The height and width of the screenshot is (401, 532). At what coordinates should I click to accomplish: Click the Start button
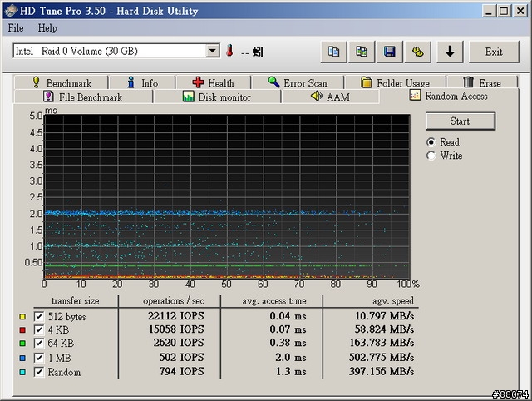pos(460,121)
